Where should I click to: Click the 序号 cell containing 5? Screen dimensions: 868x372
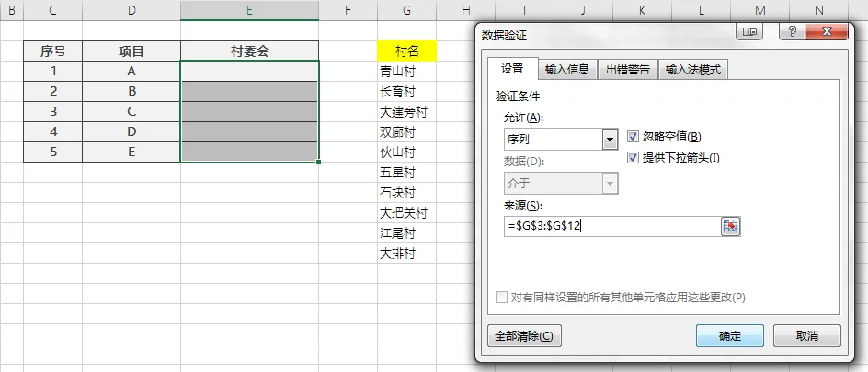point(52,152)
